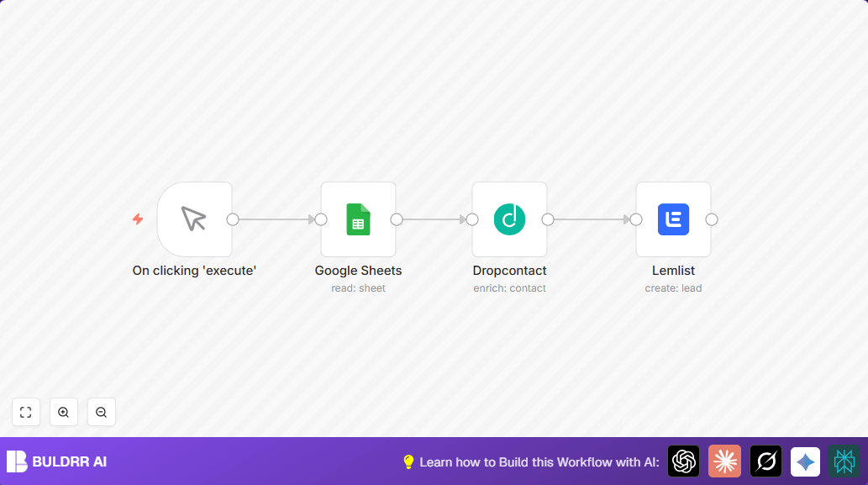Open the Perplexity AI icon
Viewport: 868px width, 485px height.
click(x=844, y=461)
